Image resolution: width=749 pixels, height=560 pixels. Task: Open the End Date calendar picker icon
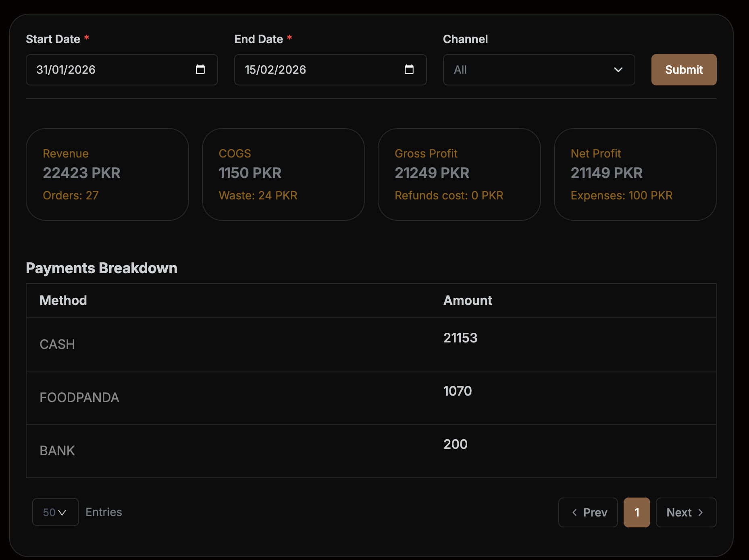tap(409, 70)
